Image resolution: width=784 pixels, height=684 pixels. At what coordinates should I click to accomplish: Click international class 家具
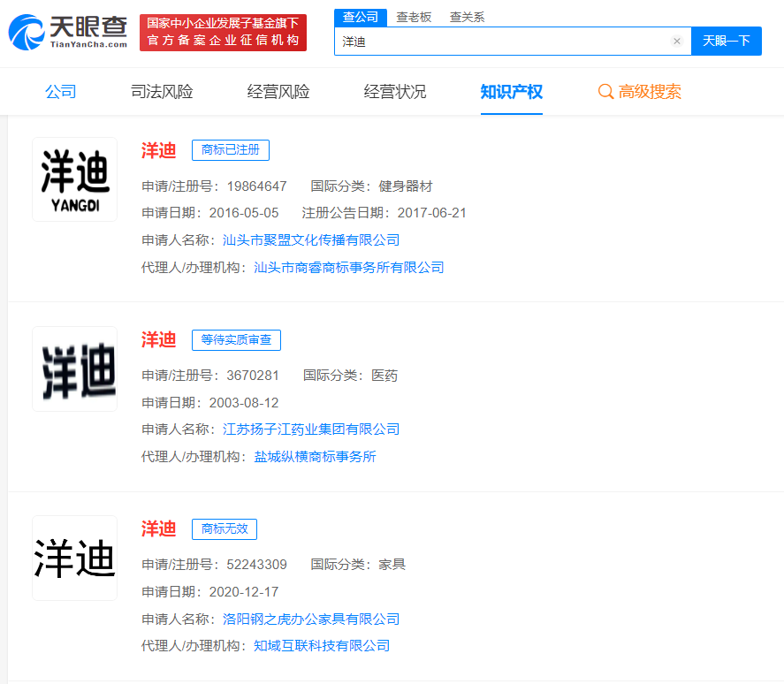point(392,565)
